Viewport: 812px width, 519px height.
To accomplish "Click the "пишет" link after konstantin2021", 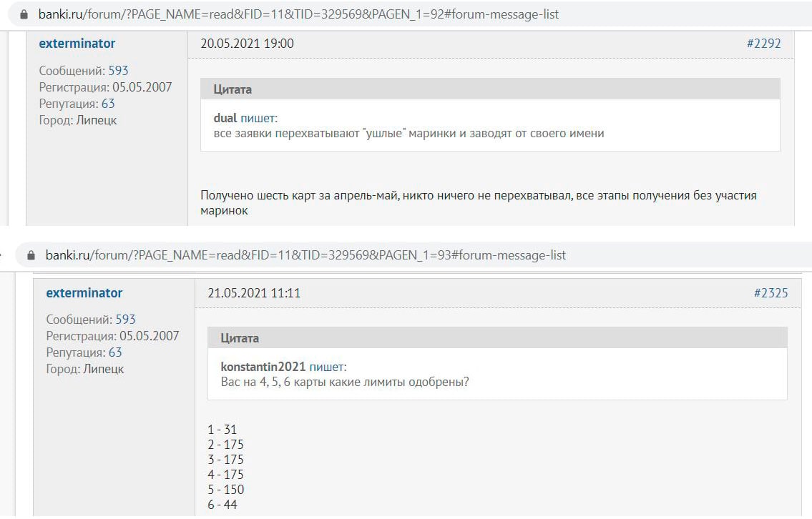I will (327, 367).
